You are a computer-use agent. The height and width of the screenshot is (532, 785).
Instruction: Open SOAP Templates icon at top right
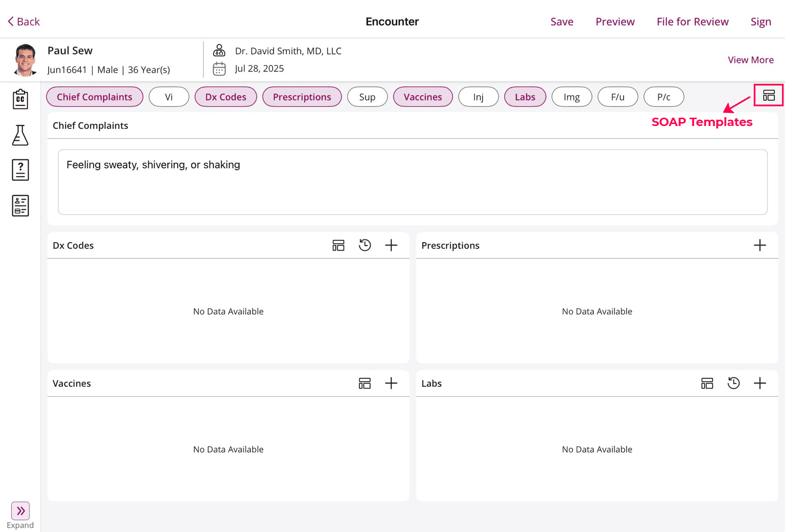tap(768, 95)
